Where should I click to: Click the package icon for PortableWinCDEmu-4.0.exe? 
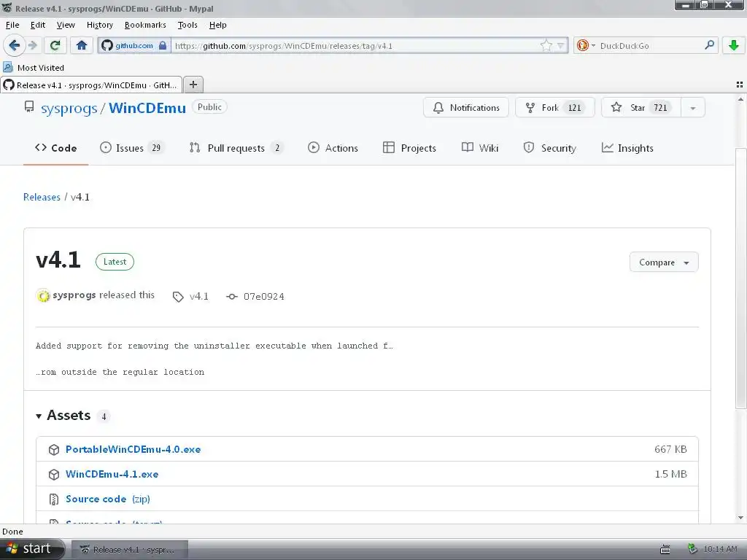[x=54, y=449]
